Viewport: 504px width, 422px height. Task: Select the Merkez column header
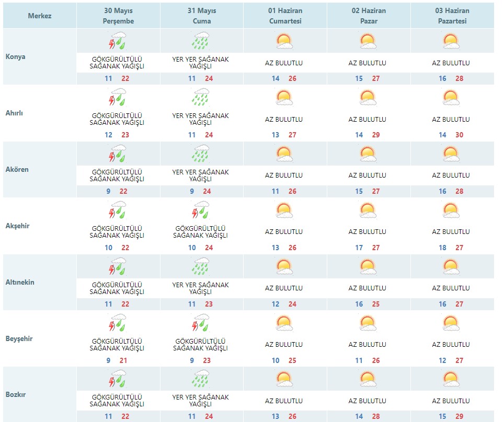40,16
